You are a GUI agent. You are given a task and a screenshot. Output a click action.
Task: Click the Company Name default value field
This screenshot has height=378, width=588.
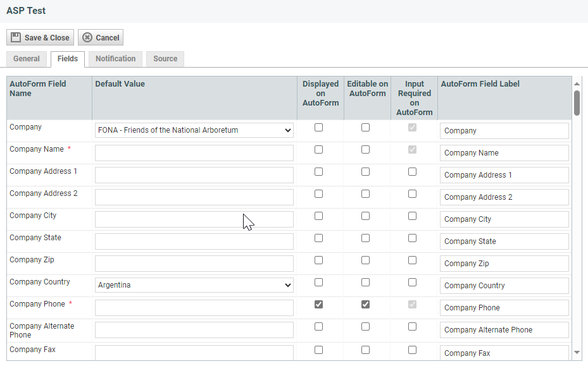coord(194,153)
